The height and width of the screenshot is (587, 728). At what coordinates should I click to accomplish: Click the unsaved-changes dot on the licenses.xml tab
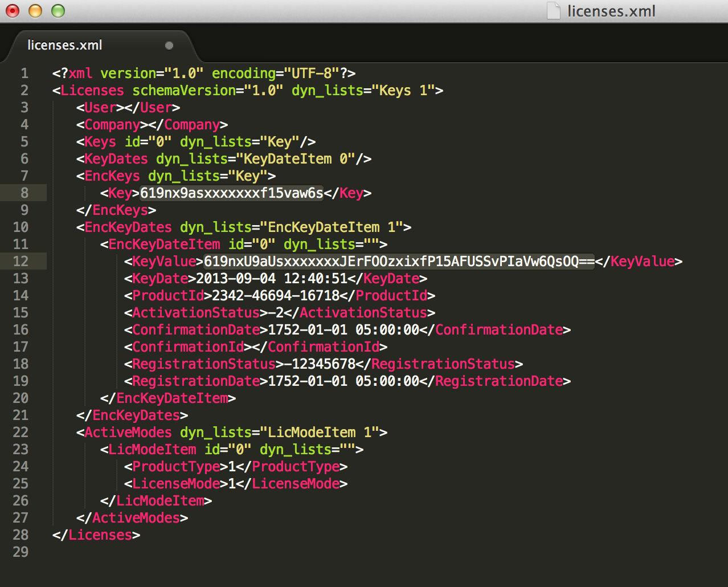pyautogui.click(x=169, y=46)
